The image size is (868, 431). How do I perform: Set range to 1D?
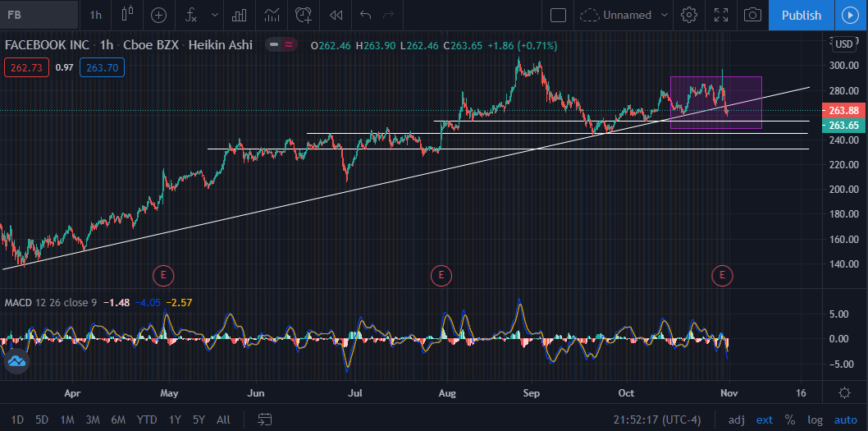pyautogui.click(x=18, y=420)
